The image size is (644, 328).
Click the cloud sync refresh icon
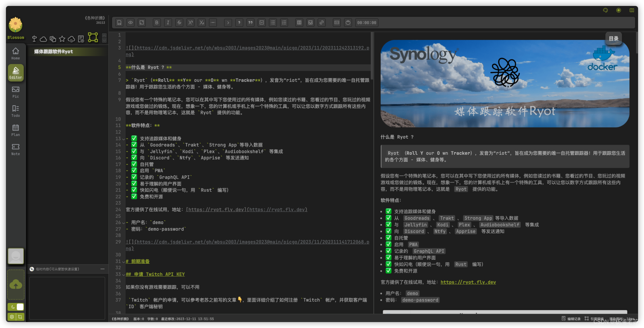click(x=72, y=39)
